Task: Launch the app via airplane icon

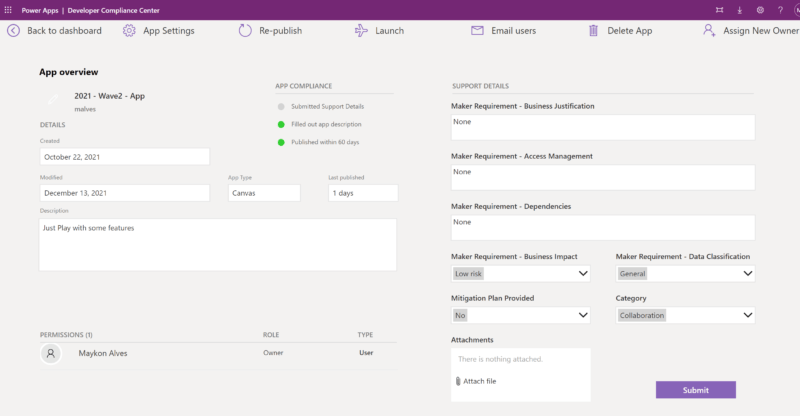Action: (x=361, y=30)
